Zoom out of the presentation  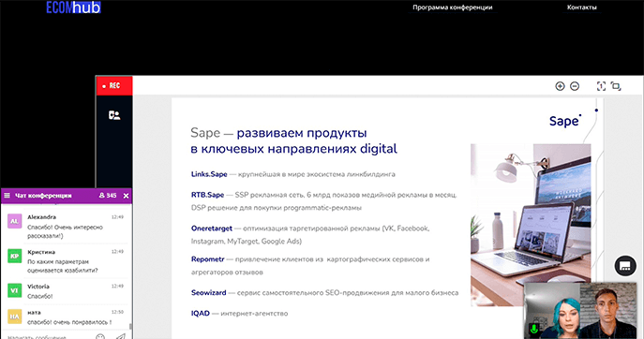click(x=575, y=86)
